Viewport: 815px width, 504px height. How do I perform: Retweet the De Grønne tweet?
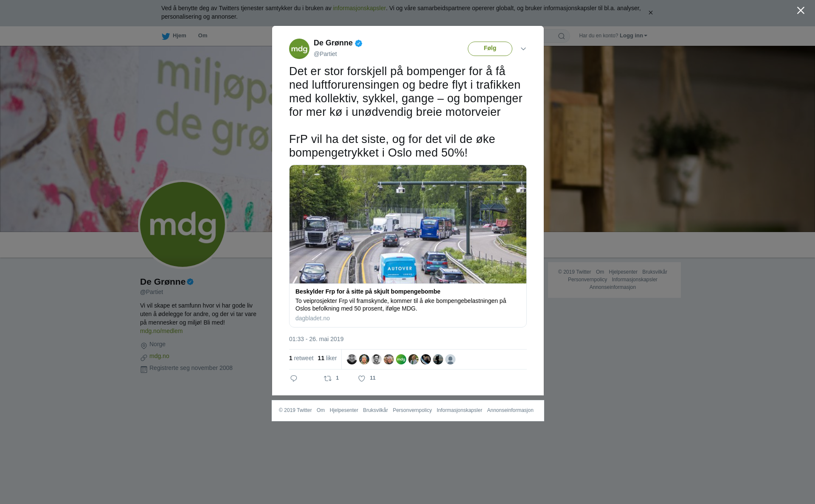point(328,378)
